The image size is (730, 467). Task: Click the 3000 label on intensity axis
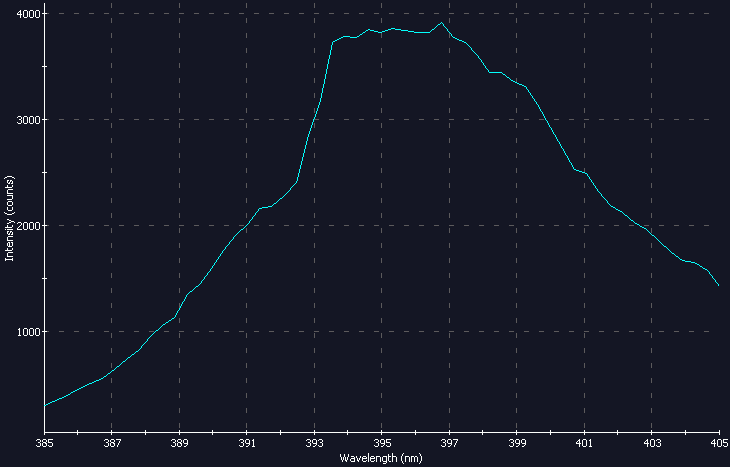click(25, 120)
